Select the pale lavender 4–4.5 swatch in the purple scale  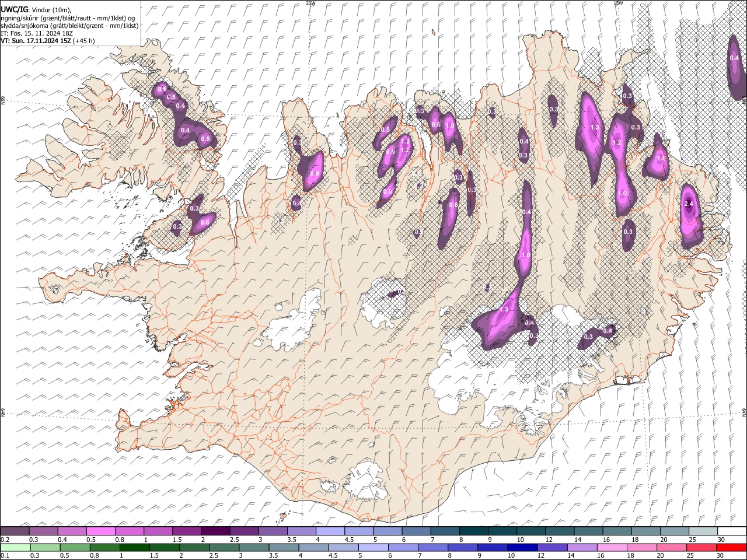pos(330,531)
